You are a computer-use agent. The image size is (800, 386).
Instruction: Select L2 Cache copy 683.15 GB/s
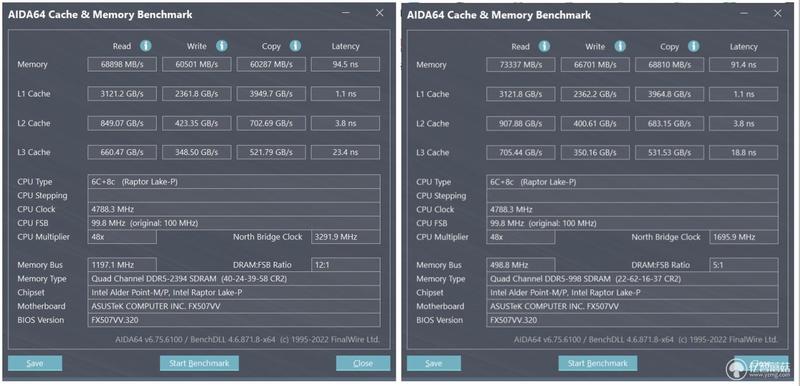(x=669, y=123)
